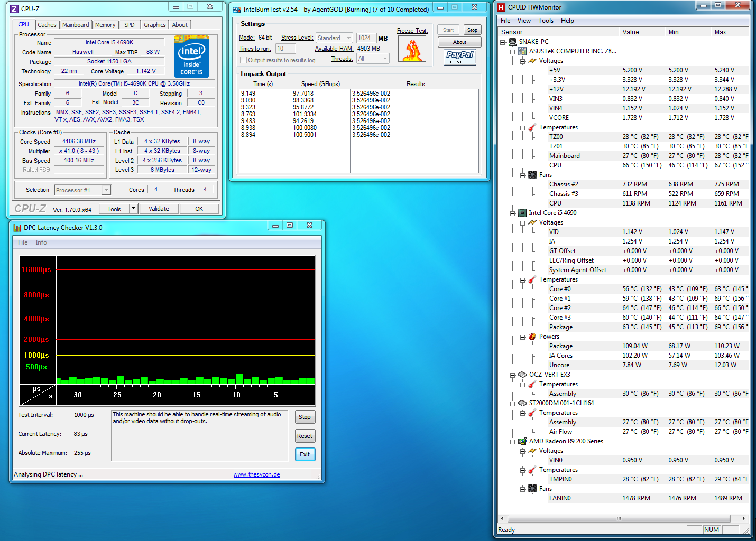The height and width of the screenshot is (541, 756).
Task: Click the IntelBurnTest title bar icon
Action: [237, 10]
